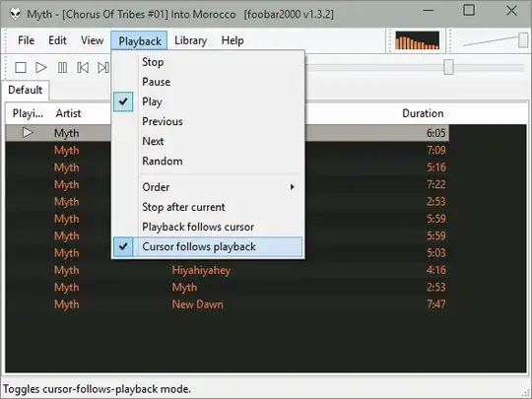
Task: Close the open Playback menu header
Action: click(139, 40)
